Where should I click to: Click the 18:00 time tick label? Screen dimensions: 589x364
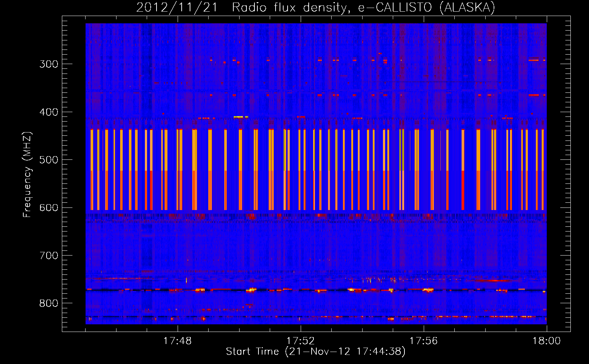pyautogui.click(x=547, y=341)
